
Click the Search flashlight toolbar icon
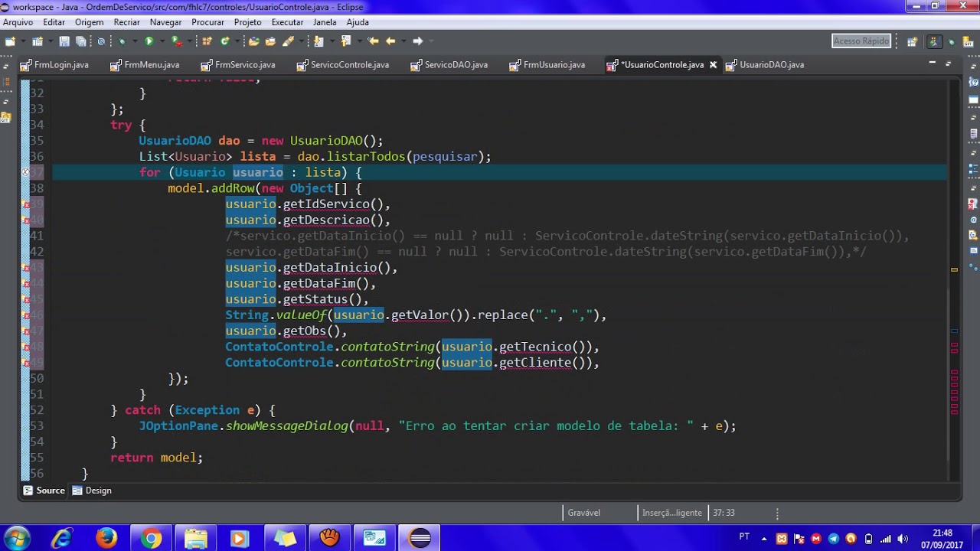pyautogui.click(x=289, y=41)
